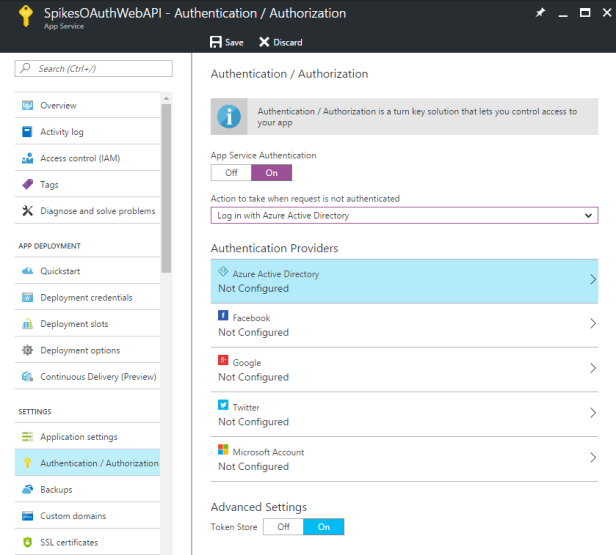Maximize the blade window
Screen dimensions: 616x555
[585, 13]
